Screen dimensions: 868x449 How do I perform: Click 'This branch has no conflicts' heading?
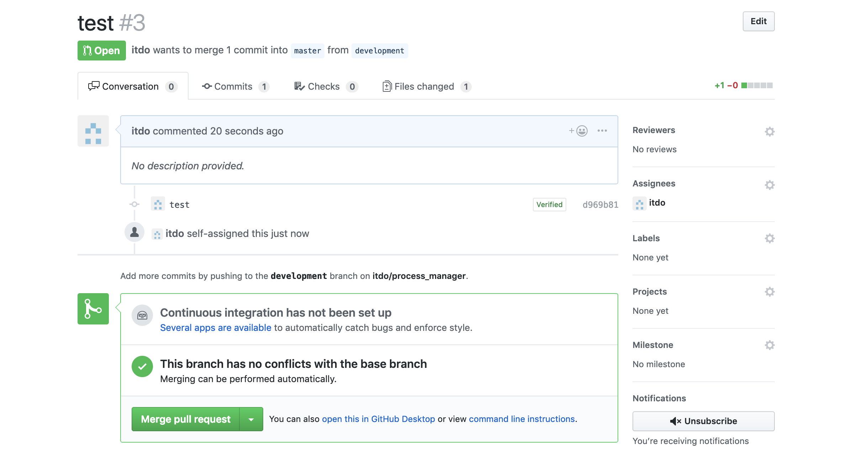click(x=293, y=364)
